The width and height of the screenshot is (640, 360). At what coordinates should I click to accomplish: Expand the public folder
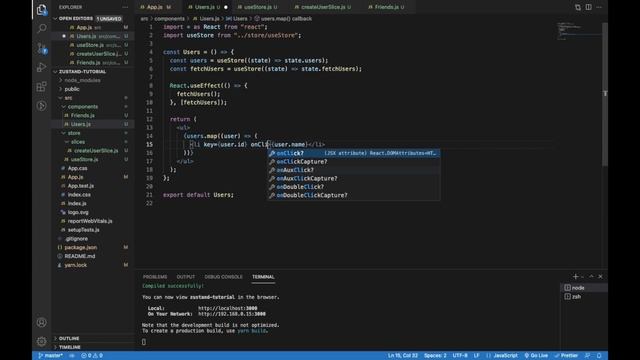[x=72, y=89]
